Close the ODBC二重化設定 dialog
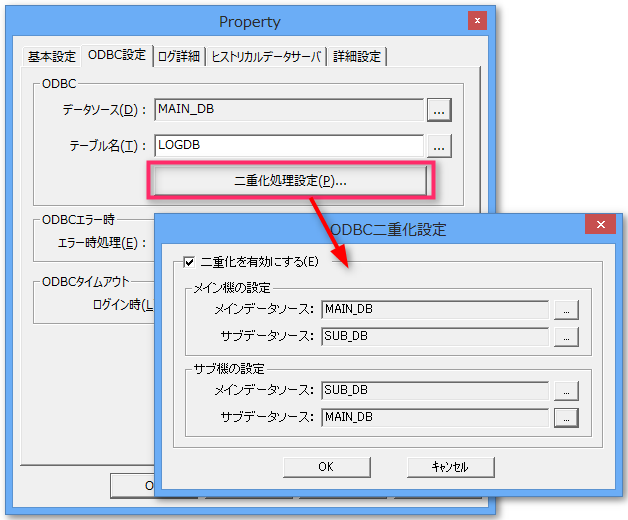This screenshot has width=628, height=520. [x=600, y=226]
